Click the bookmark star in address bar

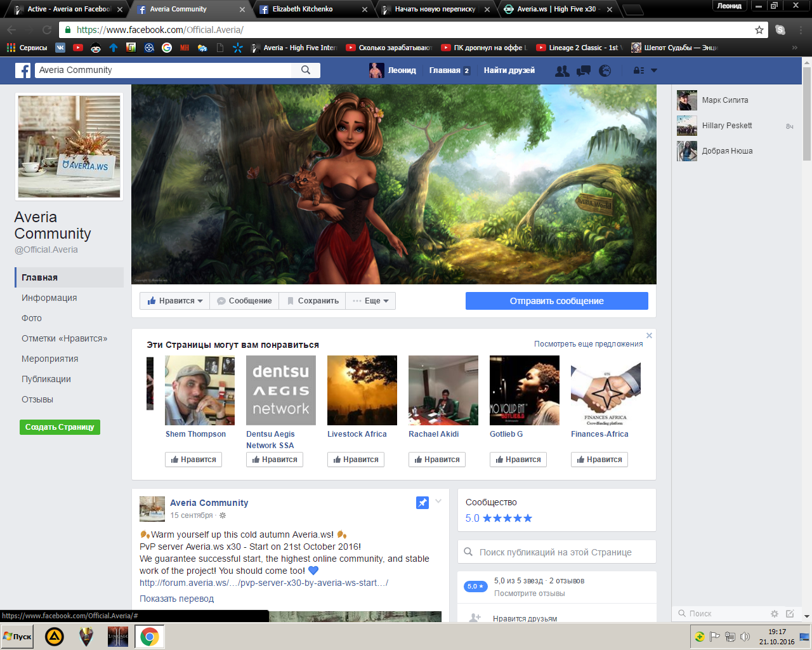click(x=759, y=30)
